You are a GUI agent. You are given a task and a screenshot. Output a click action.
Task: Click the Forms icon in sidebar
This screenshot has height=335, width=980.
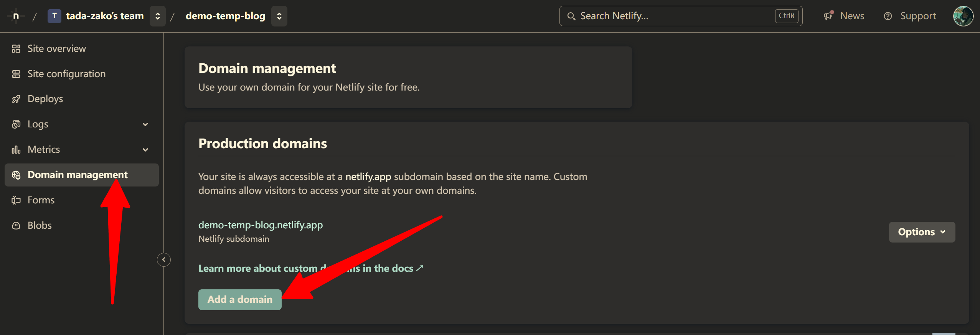pyautogui.click(x=16, y=200)
